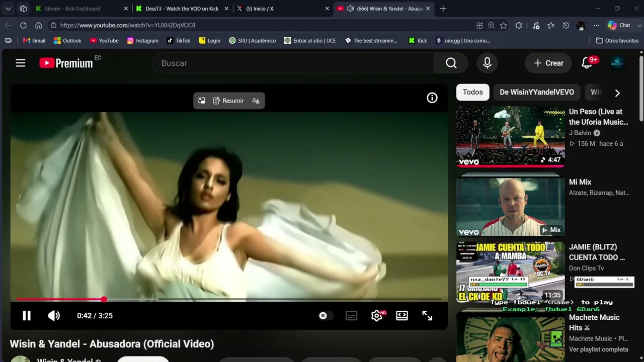The height and width of the screenshot is (362, 644).
Task: Click Ver playlist completa link
Action: [599, 349]
